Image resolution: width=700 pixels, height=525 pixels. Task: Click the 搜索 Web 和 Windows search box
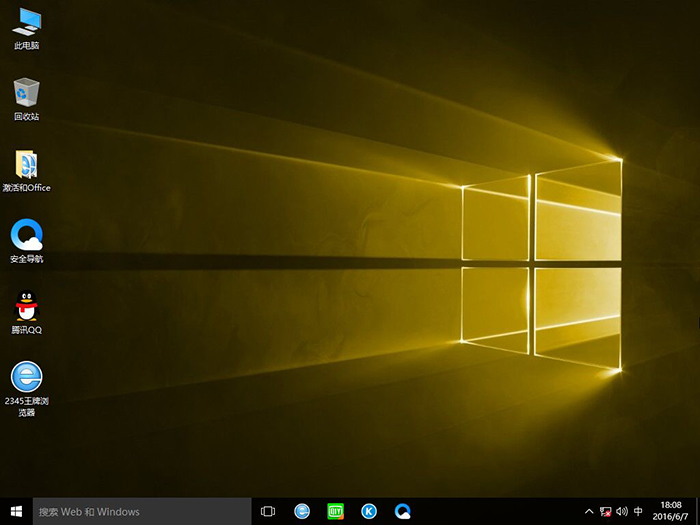(140, 511)
